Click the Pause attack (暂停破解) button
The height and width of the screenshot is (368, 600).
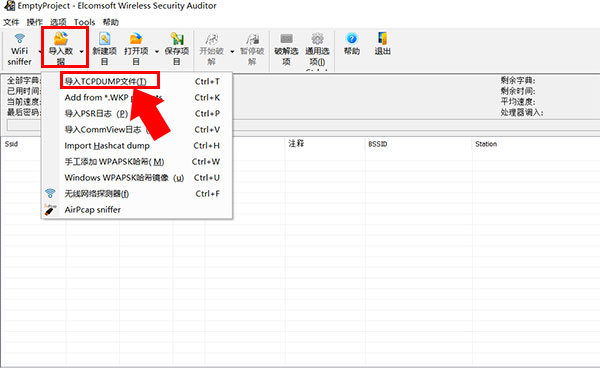(x=252, y=49)
